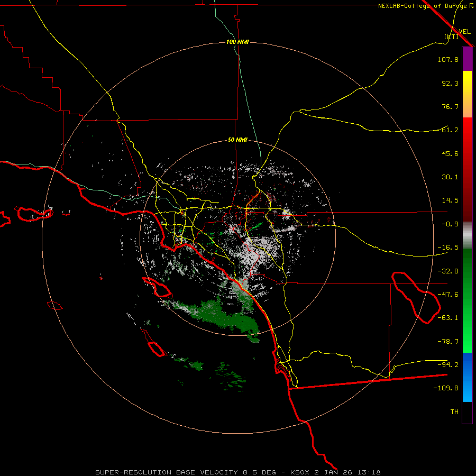
Task: Click the light blue segment of the color bar
Action: (x=467, y=377)
